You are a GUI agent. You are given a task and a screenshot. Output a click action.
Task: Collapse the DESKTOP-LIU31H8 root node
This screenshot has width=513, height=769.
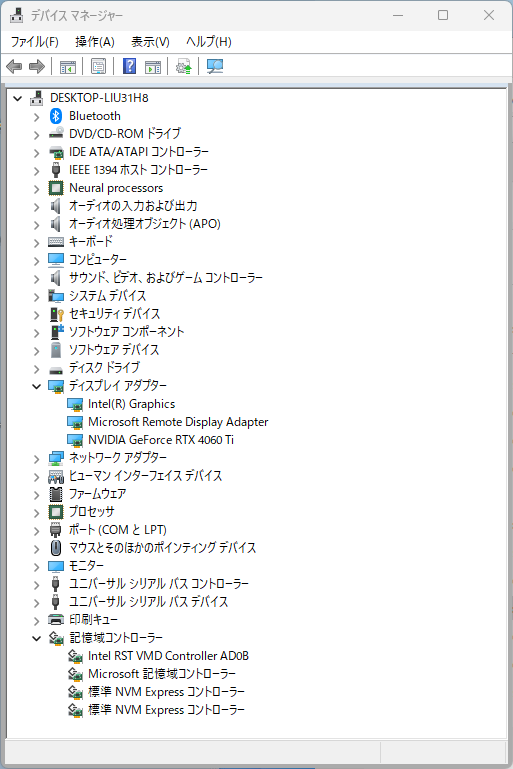[x=18, y=98]
